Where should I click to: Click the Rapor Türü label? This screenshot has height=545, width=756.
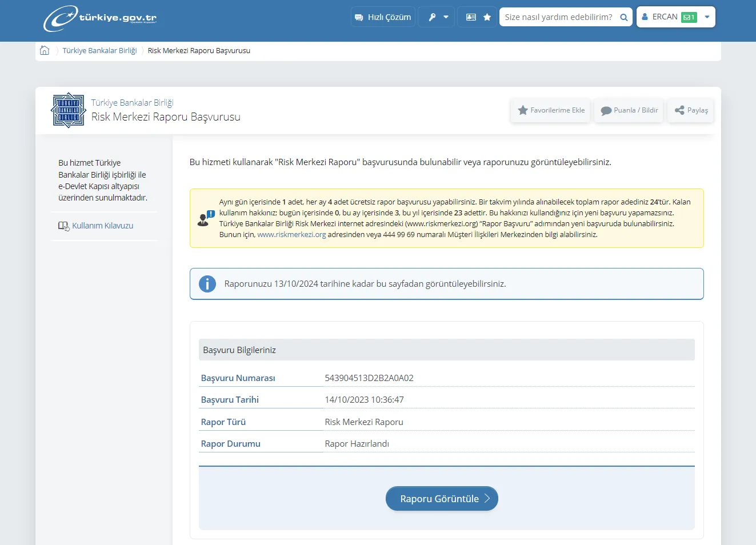(x=223, y=422)
